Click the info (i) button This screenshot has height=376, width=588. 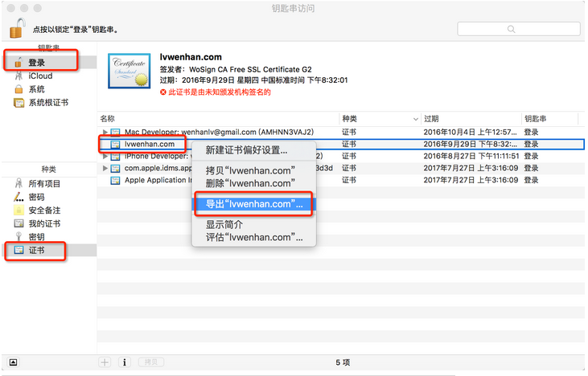coord(125,362)
